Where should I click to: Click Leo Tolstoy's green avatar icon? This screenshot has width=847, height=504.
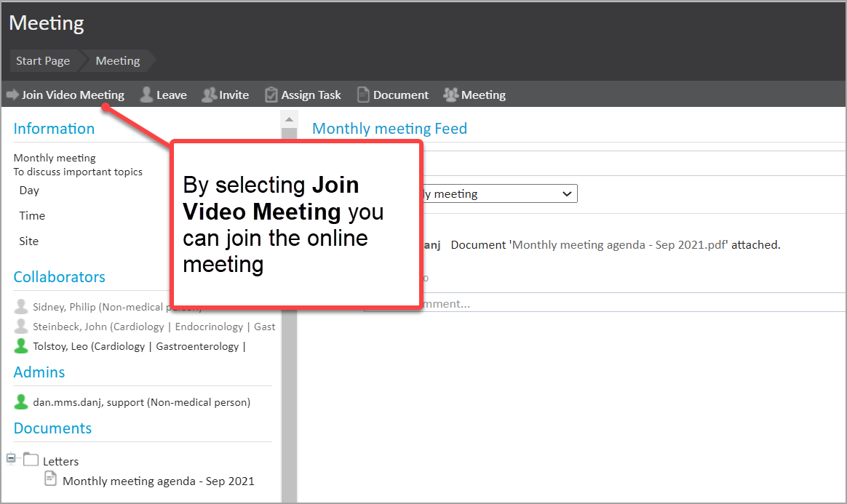point(22,346)
